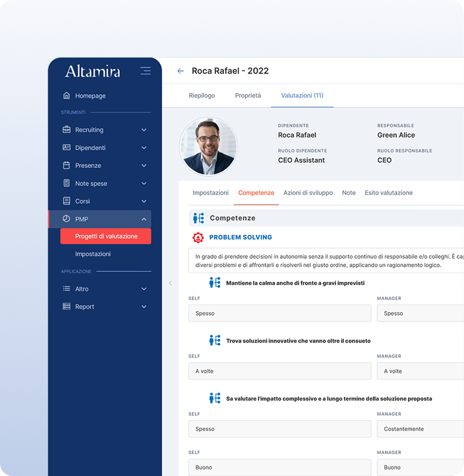
Task: Click the Presenze calendar icon
Action: coord(67,166)
